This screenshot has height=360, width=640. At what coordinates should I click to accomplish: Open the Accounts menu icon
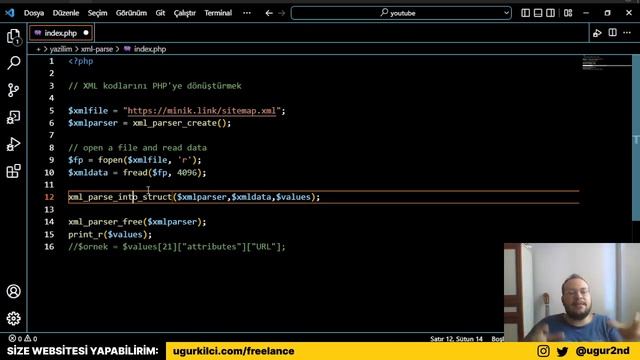tap(13, 291)
